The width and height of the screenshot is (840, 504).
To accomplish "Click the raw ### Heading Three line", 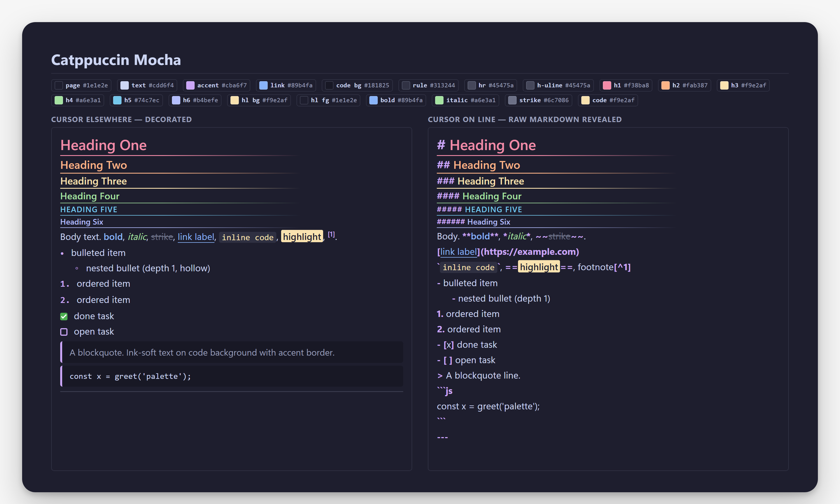I will [480, 181].
